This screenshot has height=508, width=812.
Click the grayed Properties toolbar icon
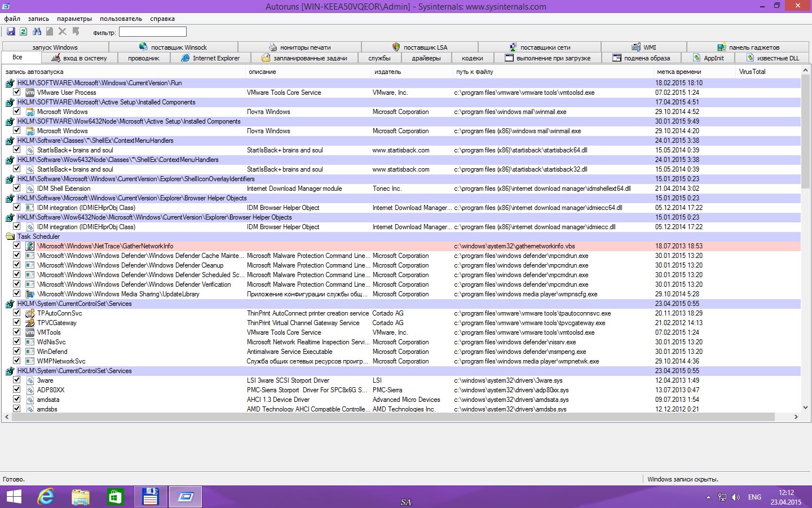click(x=50, y=32)
